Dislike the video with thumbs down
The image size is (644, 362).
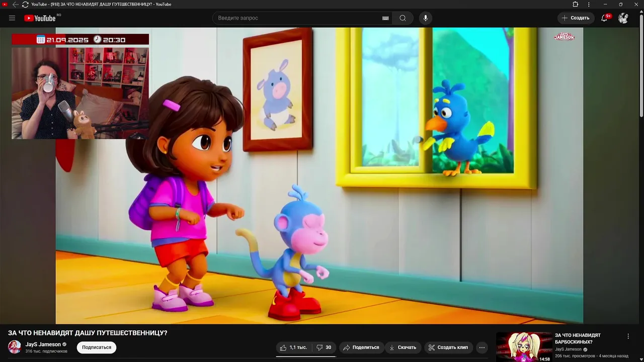(324, 347)
